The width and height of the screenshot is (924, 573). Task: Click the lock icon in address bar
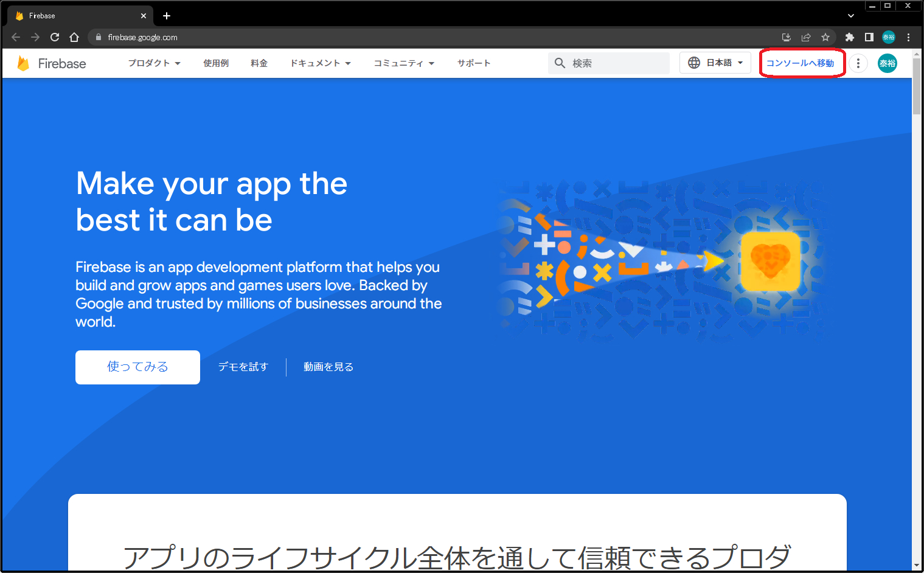point(99,37)
